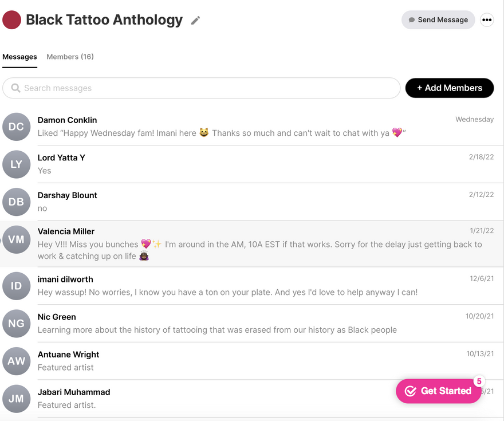Click the magnifier search icon
This screenshot has height=421, width=504.
[16, 88]
